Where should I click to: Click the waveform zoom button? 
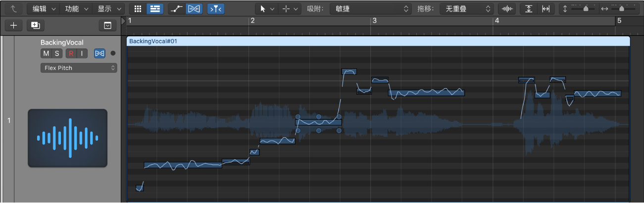coord(507,8)
